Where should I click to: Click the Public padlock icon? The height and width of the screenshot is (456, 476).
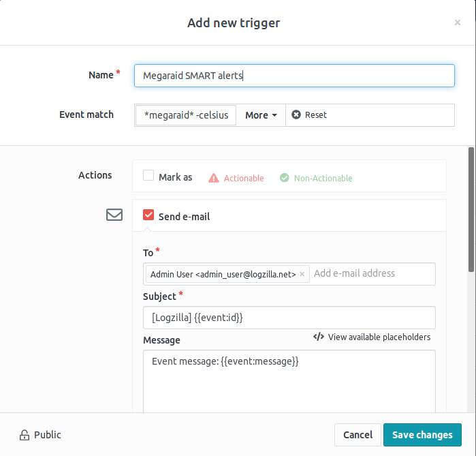coord(25,435)
